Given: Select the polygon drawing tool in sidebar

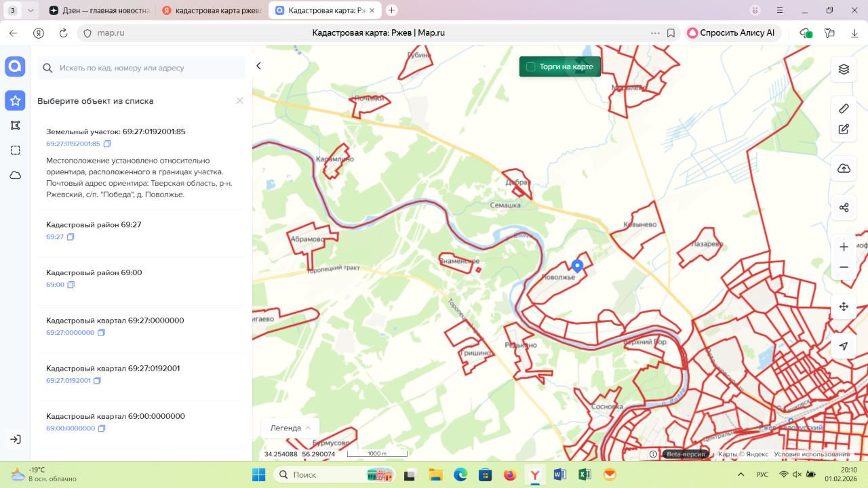Looking at the screenshot, I should 15,125.
